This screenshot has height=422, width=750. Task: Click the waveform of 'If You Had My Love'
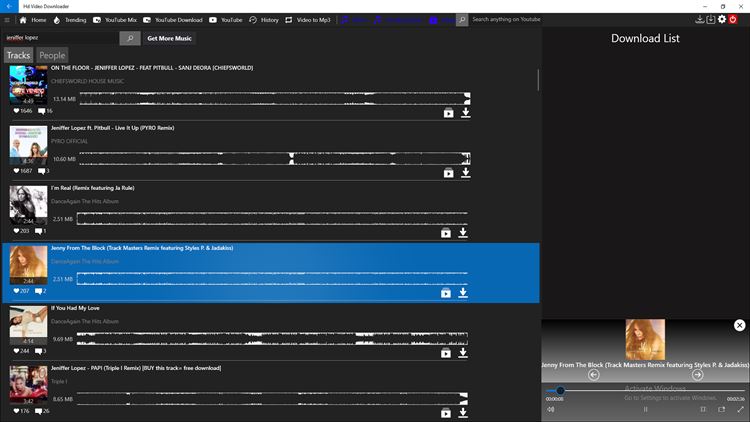pyautogui.click(x=272, y=339)
